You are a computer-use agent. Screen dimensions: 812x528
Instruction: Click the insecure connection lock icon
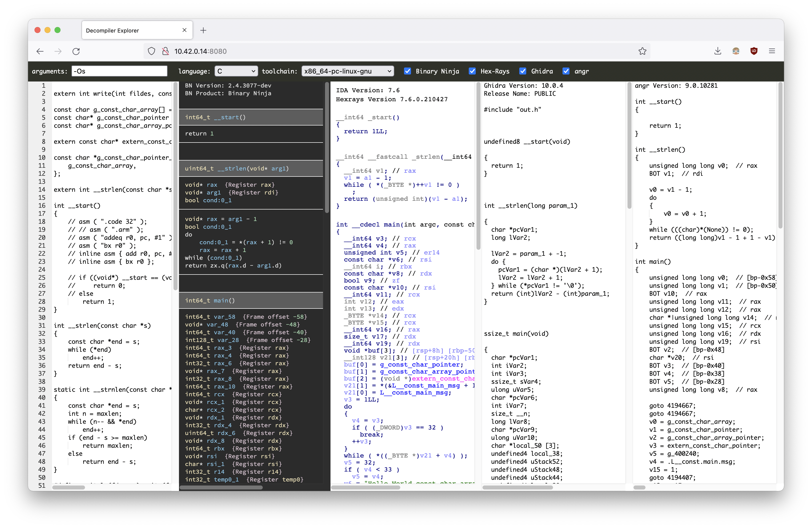click(x=165, y=51)
